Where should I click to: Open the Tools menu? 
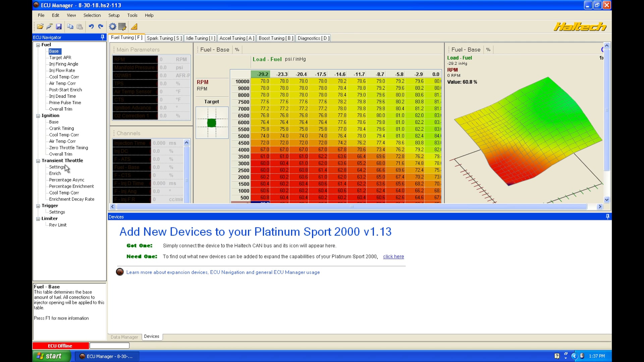pyautogui.click(x=132, y=15)
